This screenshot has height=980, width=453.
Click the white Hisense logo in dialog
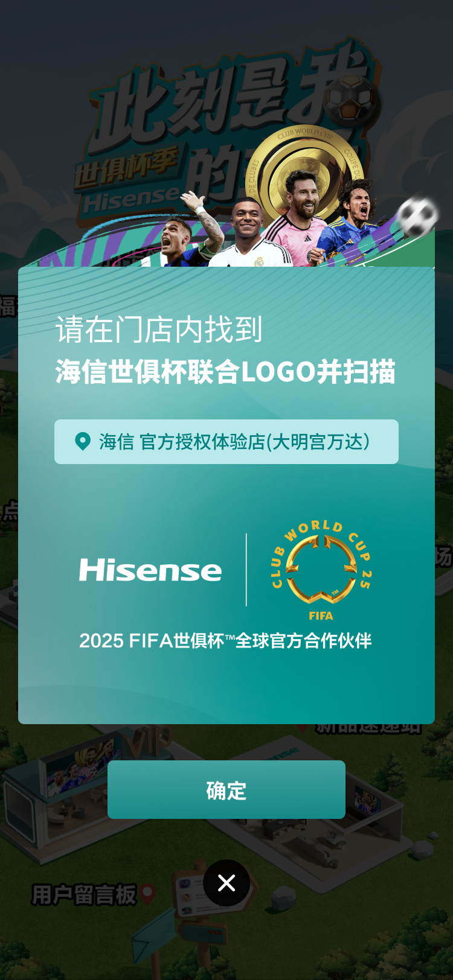[150, 570]
